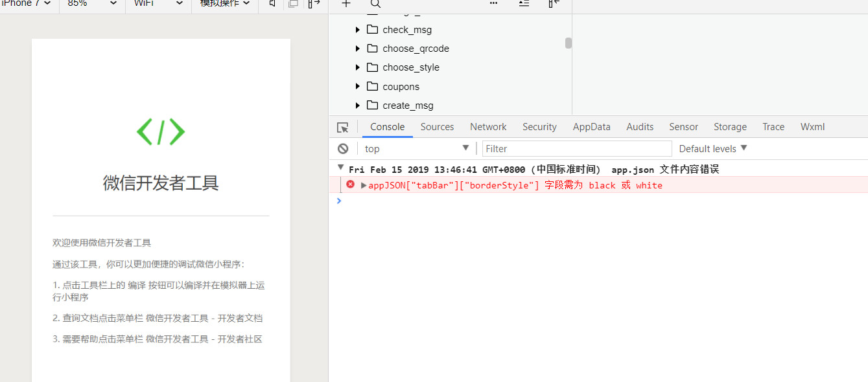
Task: Open the 85% zoom dropdown
Action: [x=92, y=3]
